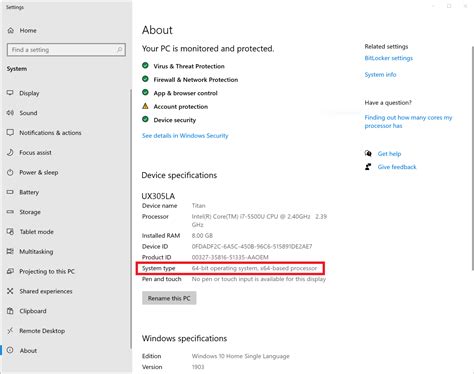Viewport: 474px width, 374px height.
Task: Click Device security text
Action: [x=175, y=120]
